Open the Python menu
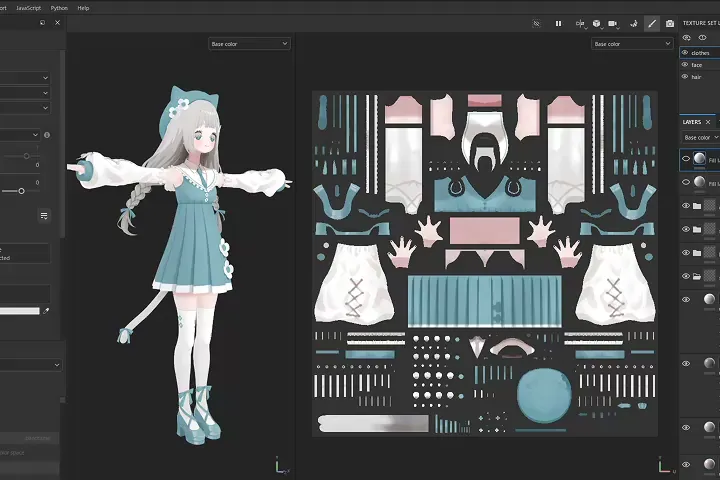Viewport: 720px width, 480px height. coord(62,7)
